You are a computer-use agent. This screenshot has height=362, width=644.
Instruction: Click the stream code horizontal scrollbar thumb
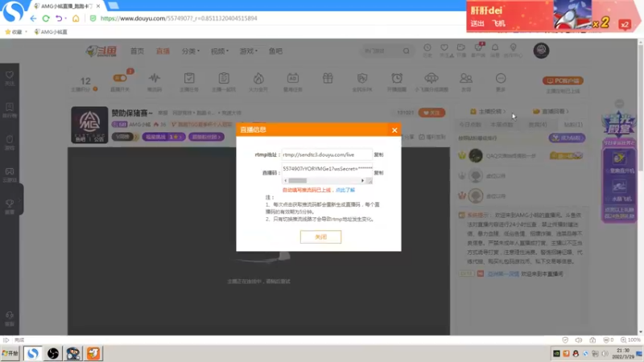point(297,180)
